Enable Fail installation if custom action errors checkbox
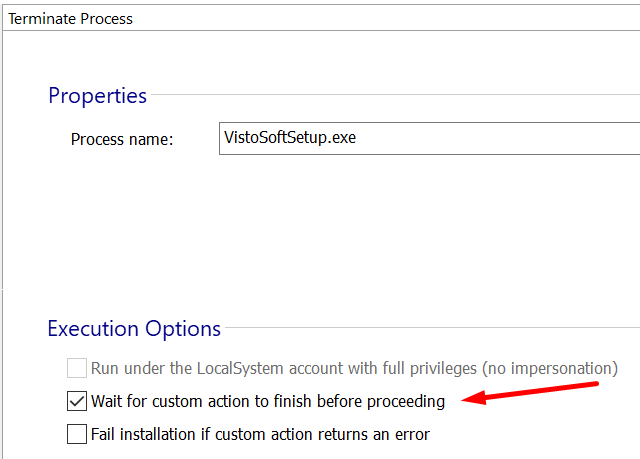The image size is (640, 459). [x=77, y=434]
